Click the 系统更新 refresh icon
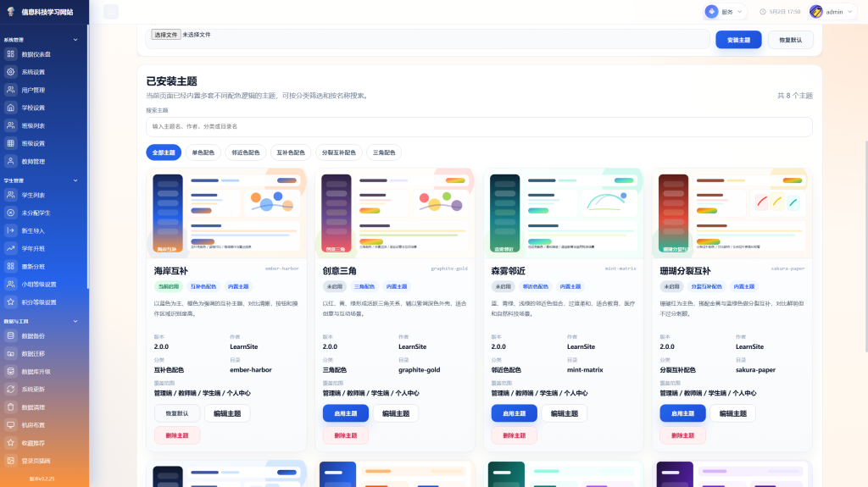Screen dimensions: 868x487 click(10, 389)
